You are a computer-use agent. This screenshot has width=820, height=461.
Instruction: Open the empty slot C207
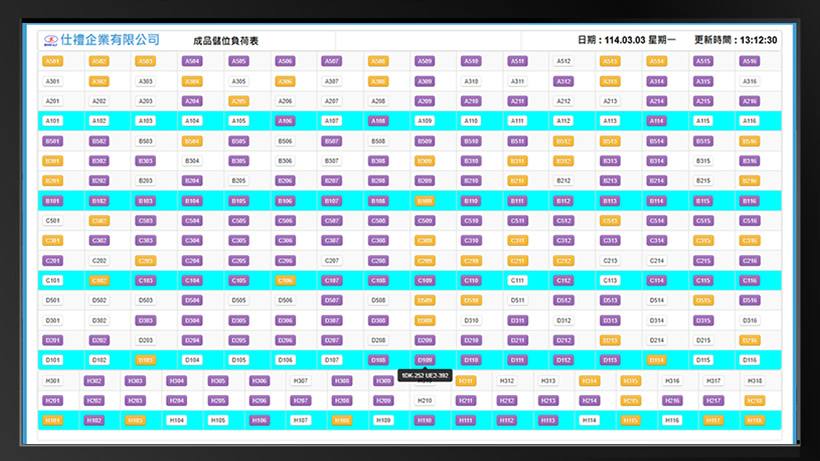[x=331, y=261]
